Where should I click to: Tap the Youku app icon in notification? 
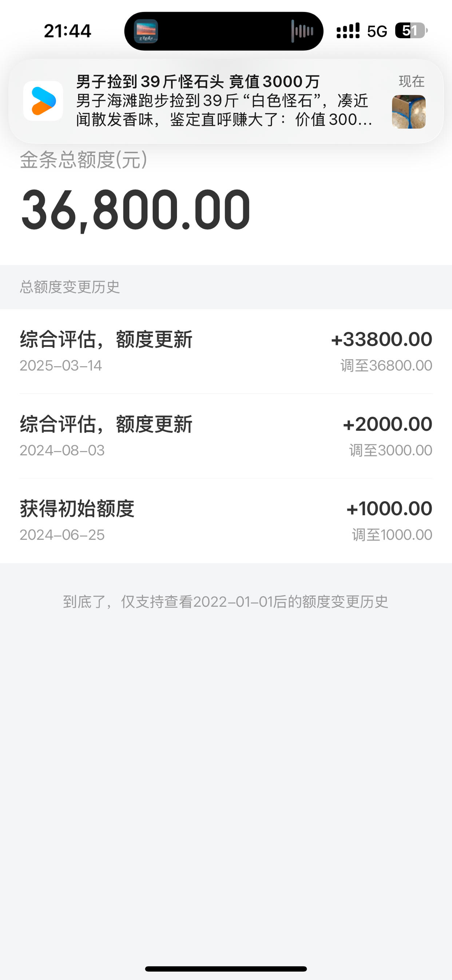(x=43, y=101)
